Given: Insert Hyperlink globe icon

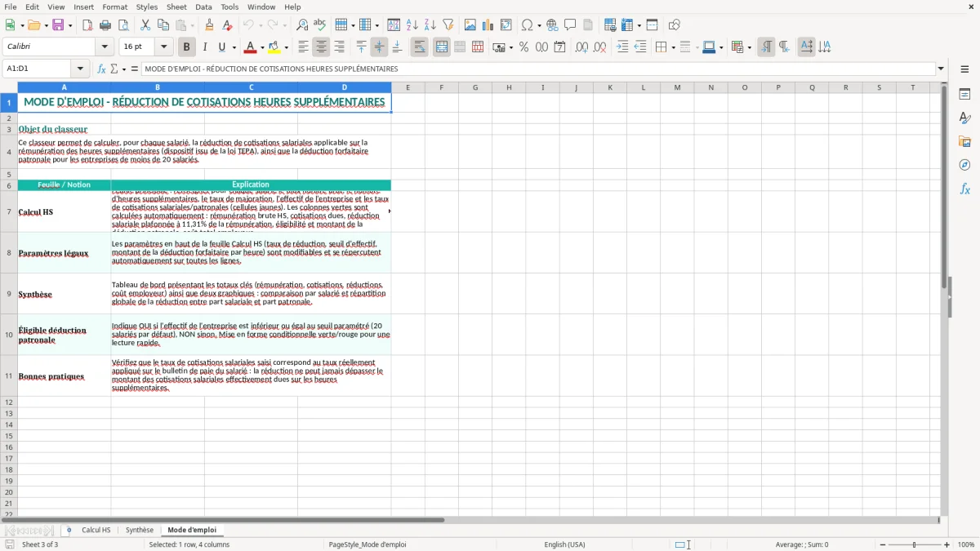Looking at the screenshot, I should [552, 25].
